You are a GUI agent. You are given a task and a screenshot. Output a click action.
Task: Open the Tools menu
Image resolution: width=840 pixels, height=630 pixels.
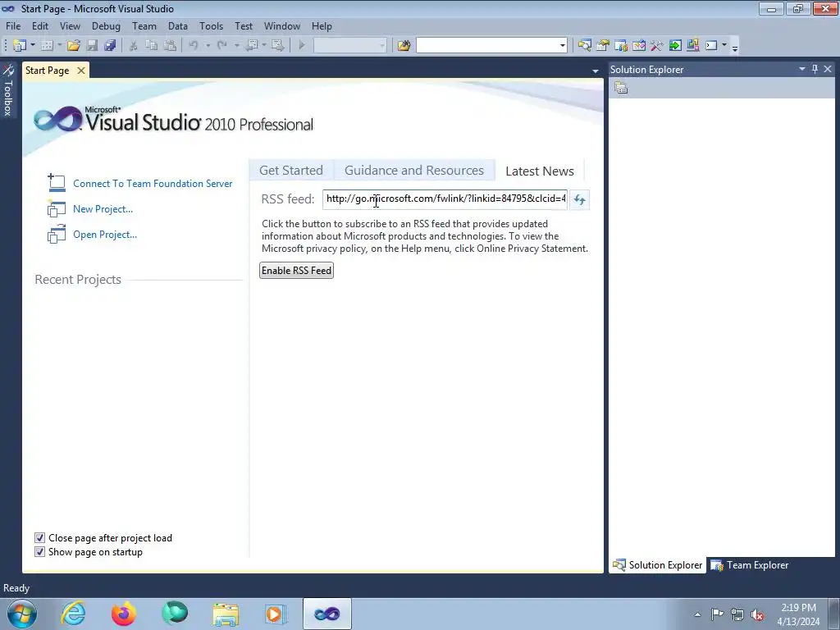click(211, 26)
